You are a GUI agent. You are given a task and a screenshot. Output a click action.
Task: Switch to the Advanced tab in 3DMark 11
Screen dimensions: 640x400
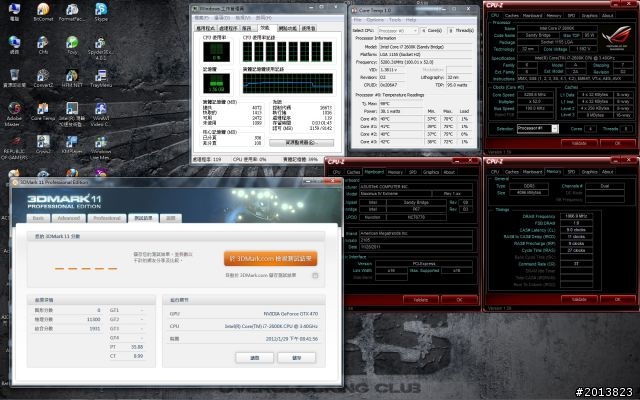[69, 218]
